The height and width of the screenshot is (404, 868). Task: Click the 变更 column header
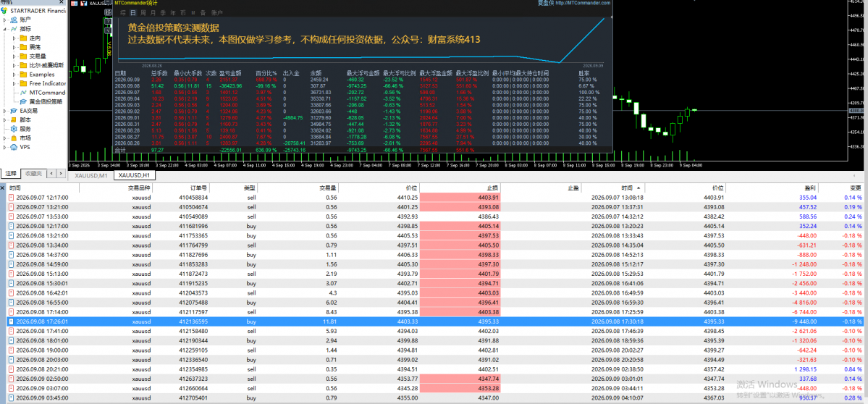point(856,188)
